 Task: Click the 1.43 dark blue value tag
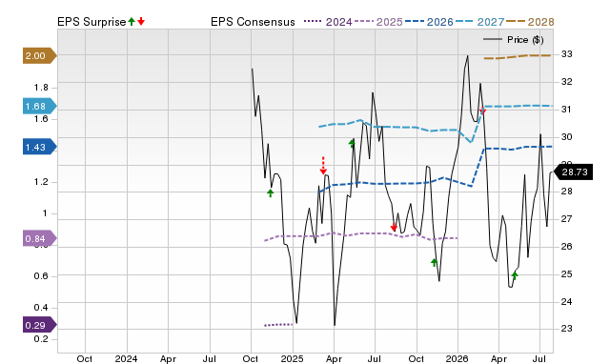point(40,147)
